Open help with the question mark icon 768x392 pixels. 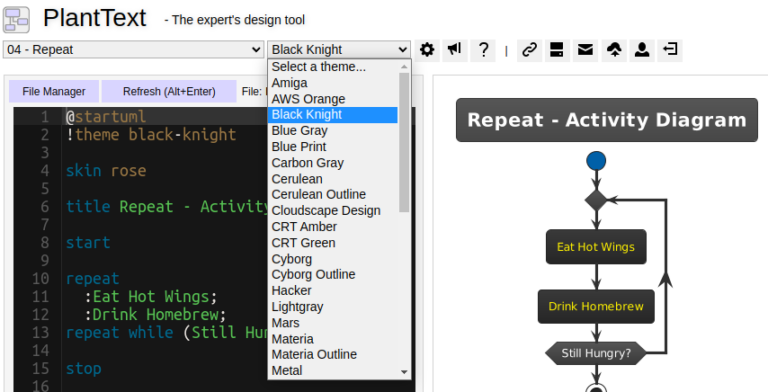coord(483,50)
